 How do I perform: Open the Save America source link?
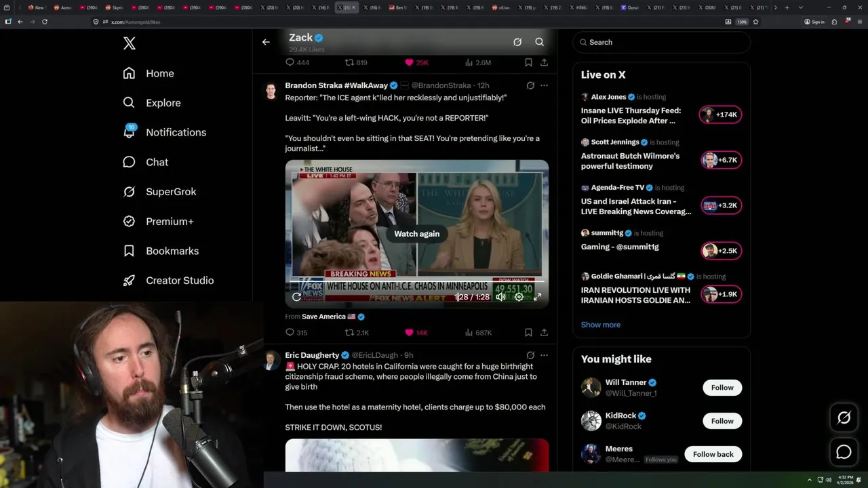(323, 317)
